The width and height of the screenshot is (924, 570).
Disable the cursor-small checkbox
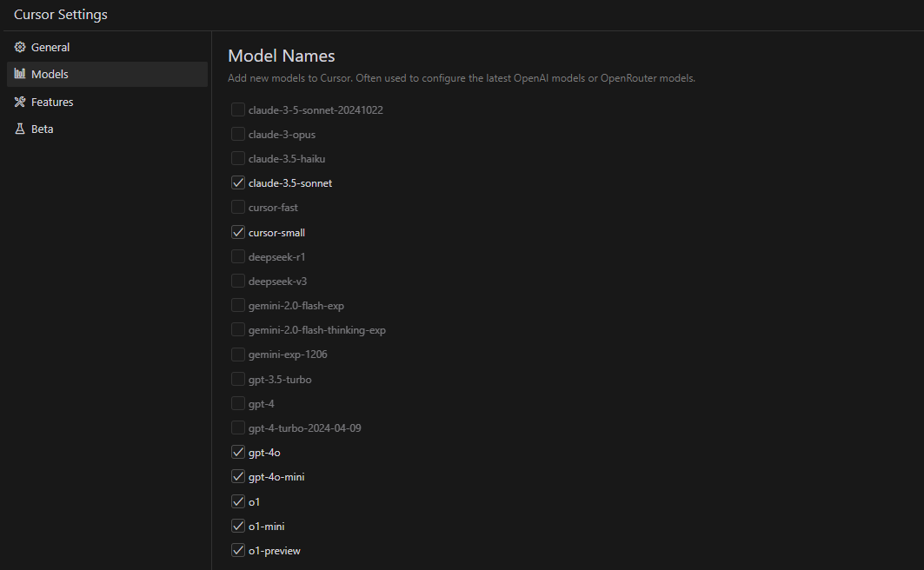point(238,232)
